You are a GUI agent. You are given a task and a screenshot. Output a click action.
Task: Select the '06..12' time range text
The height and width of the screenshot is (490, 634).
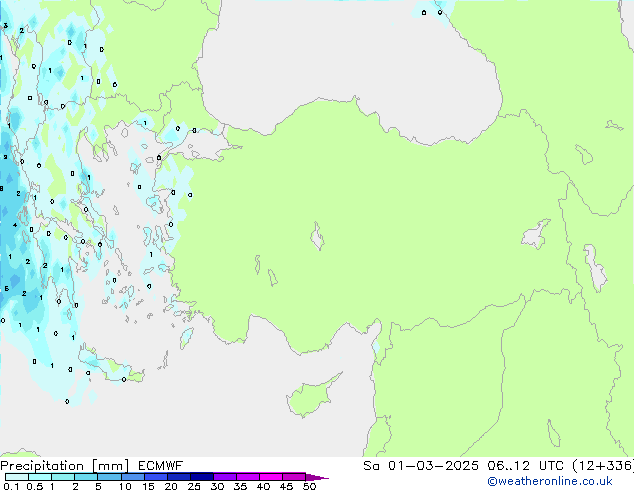coord(508,466)
